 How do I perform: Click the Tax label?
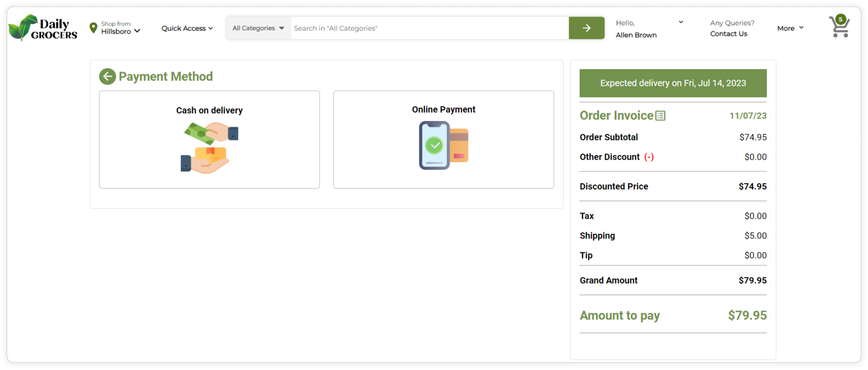[x=586, y=216]
